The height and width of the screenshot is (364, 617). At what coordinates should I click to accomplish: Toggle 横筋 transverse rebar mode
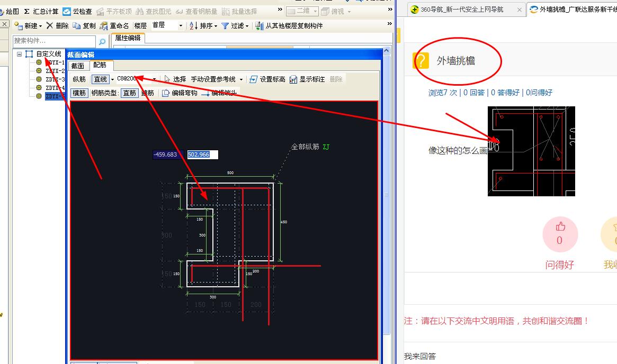(79, 93)
